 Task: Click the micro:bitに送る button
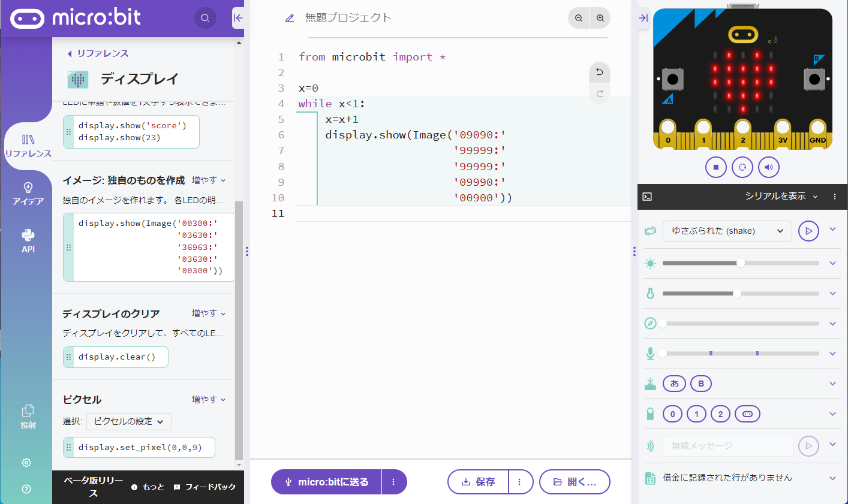click(326, 482)
